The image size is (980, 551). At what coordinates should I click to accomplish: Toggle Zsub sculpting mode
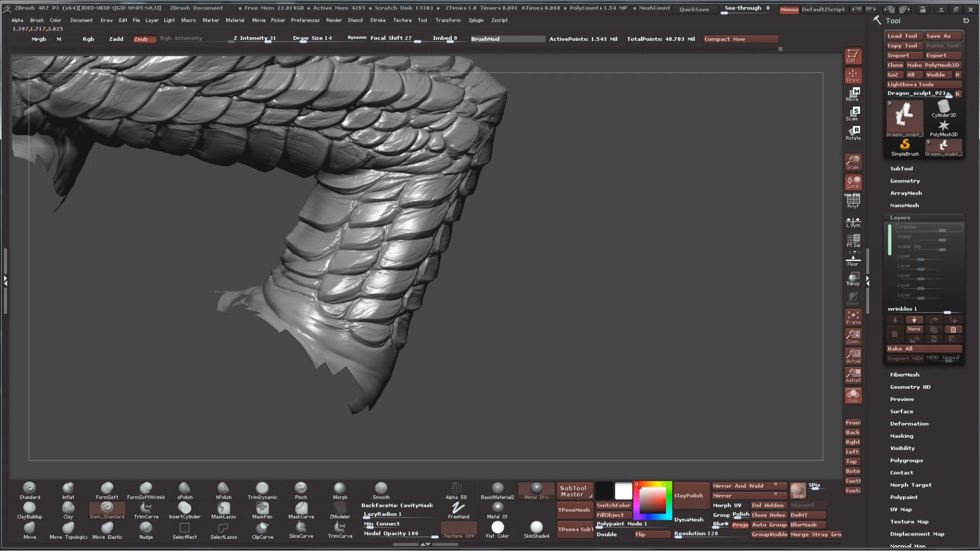coord(144,39)
